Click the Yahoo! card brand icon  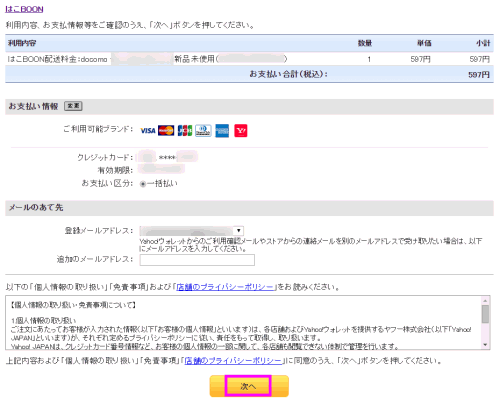[x=241, y=131]
